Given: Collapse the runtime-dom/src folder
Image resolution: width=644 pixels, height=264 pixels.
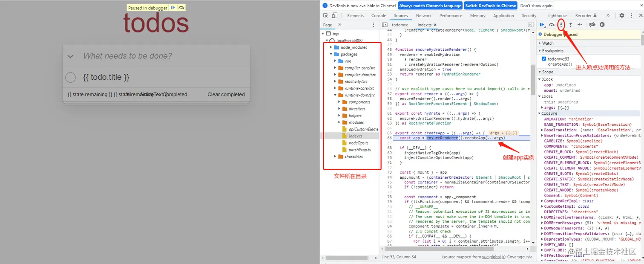Looking at the screenshot, I should click(x=336, y=95).
